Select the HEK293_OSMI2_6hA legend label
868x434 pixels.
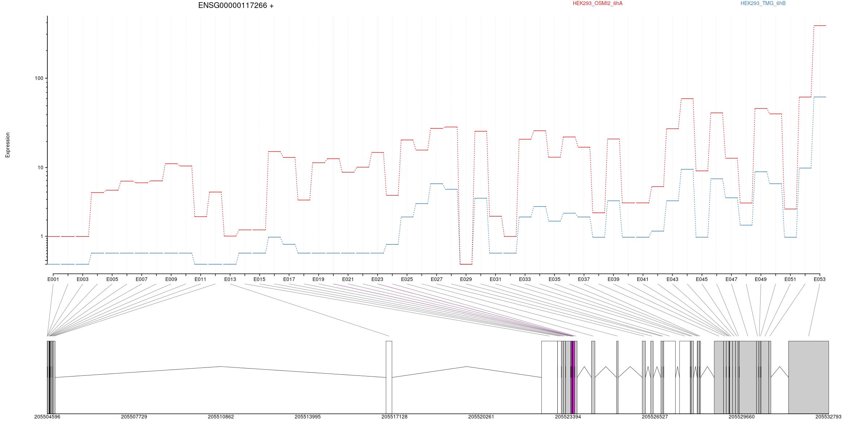point(597,3)
